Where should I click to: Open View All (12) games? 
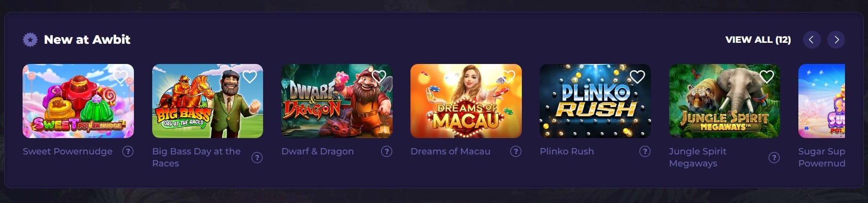click(x=758, y=39)
